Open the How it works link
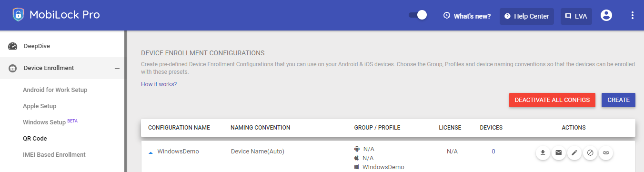The image size is (644, 172). (159, 84)
